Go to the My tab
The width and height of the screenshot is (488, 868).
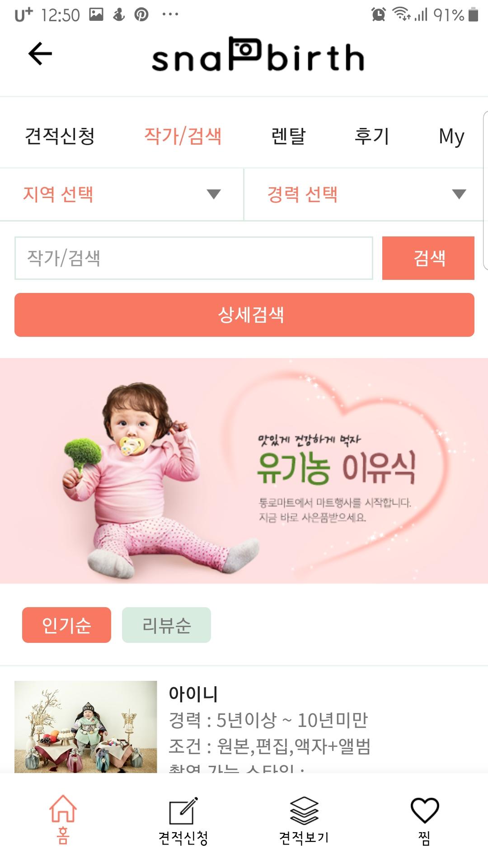pyautogui.click(x=451, y=136)
